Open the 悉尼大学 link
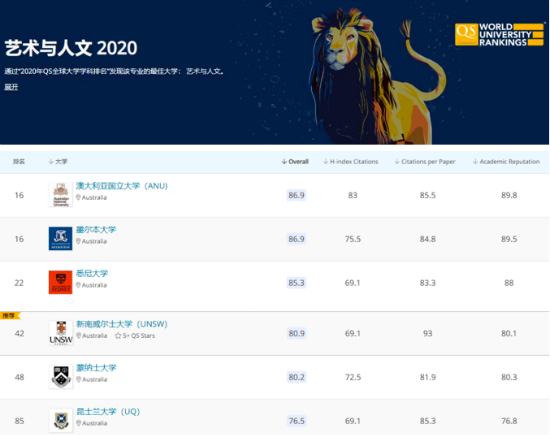This screenshot has width=550, height=435. (92, 274)
